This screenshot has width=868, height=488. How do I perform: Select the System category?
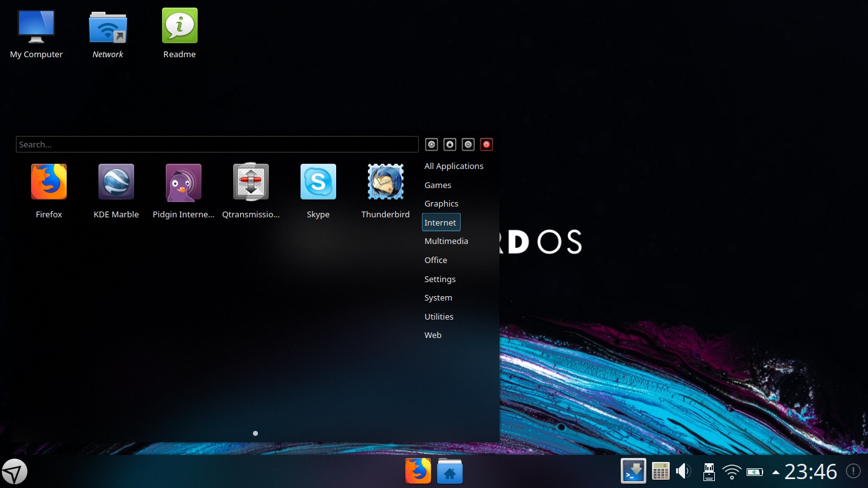click(x=438, y=298)
